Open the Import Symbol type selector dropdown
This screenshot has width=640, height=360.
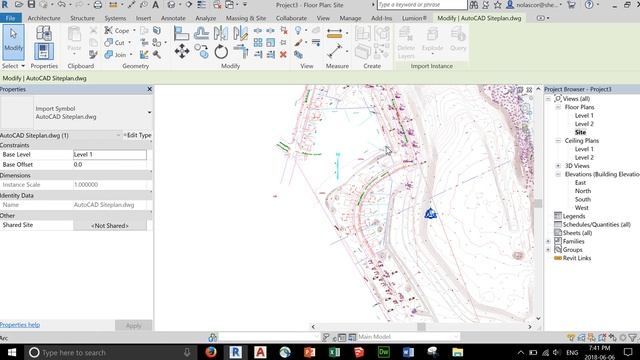(x=149, y=113)
